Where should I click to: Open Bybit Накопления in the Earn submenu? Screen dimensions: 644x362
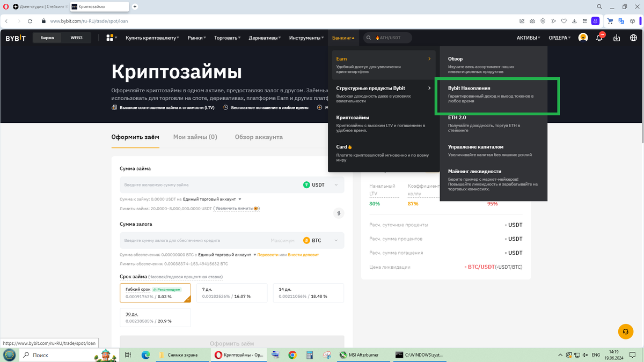point(493,94)
